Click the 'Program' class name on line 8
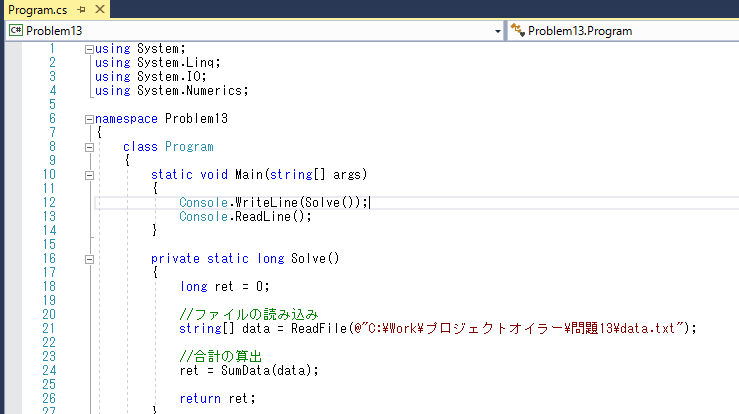 (x=189, y=147)
